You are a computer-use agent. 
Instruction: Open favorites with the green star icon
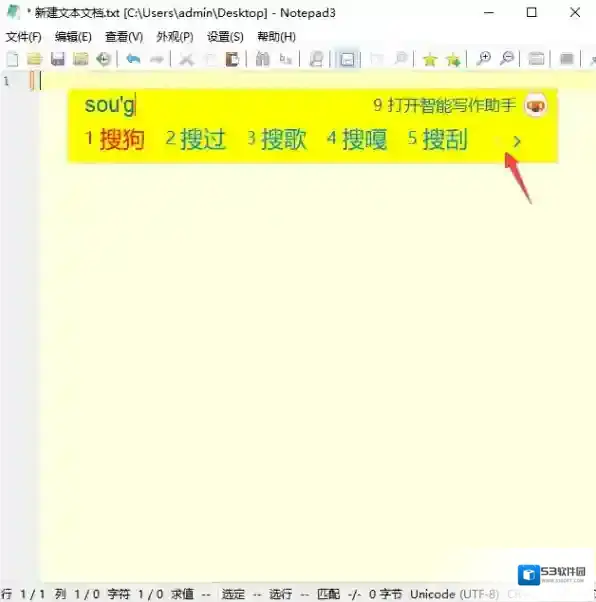tap(430, 60)
